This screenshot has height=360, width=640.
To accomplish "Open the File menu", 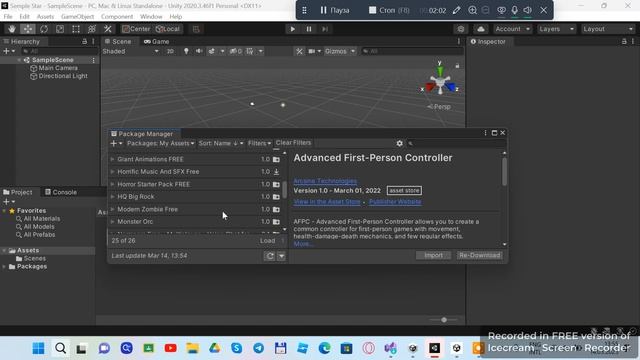I will point(8,17).
